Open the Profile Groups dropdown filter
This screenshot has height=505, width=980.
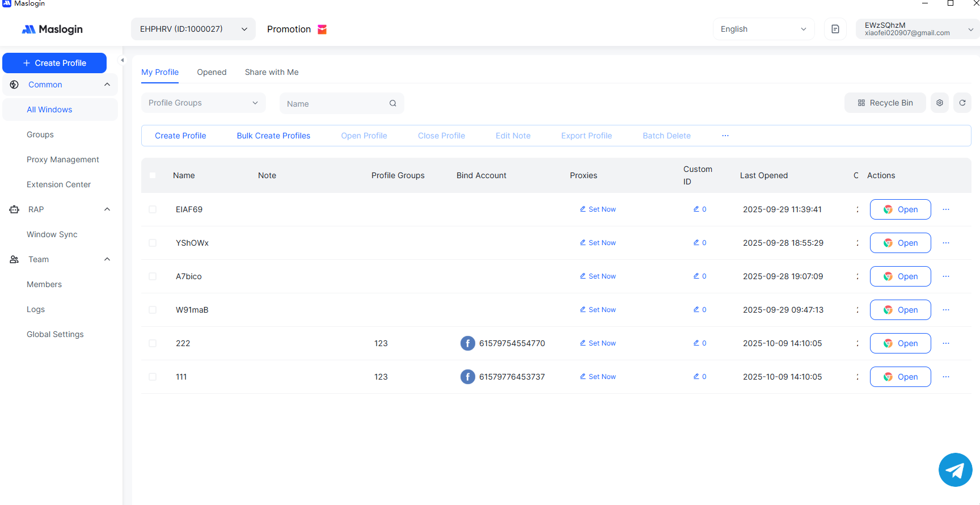[203, 103]
